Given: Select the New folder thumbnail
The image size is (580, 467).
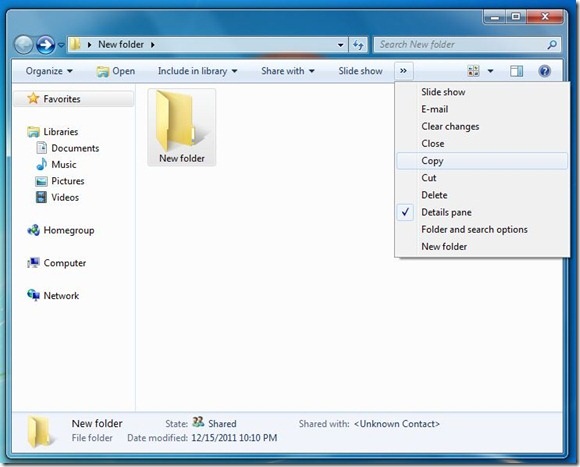Looking at the screenshot, I should (182, 127).
